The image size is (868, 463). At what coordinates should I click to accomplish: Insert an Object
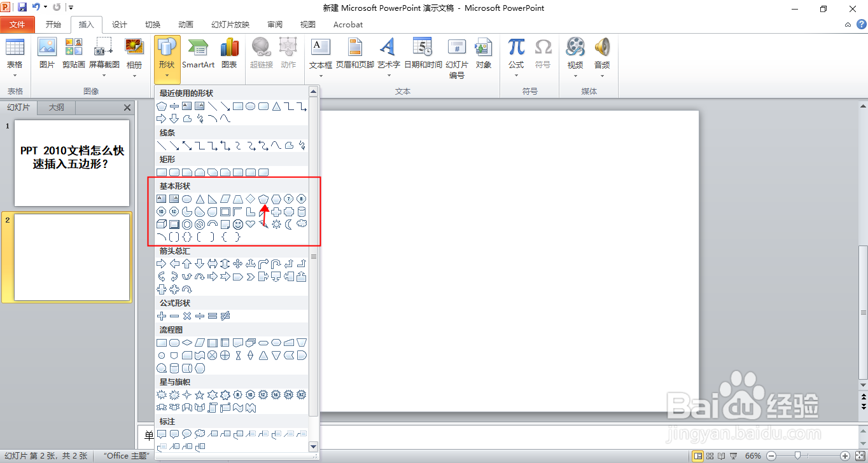click(484, 53)
